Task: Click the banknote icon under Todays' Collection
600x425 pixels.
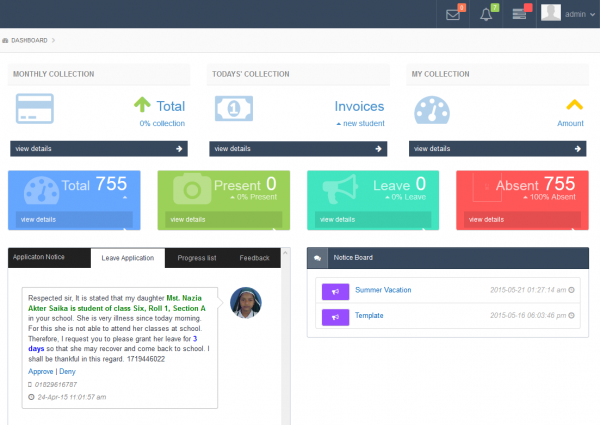Action: pos(234,109)
